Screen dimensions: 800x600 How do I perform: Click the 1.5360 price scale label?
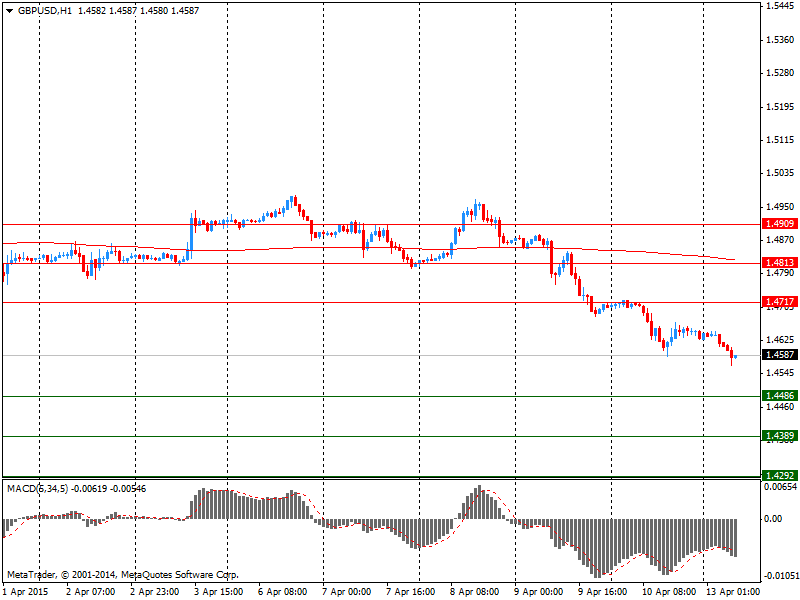[780, 40]
